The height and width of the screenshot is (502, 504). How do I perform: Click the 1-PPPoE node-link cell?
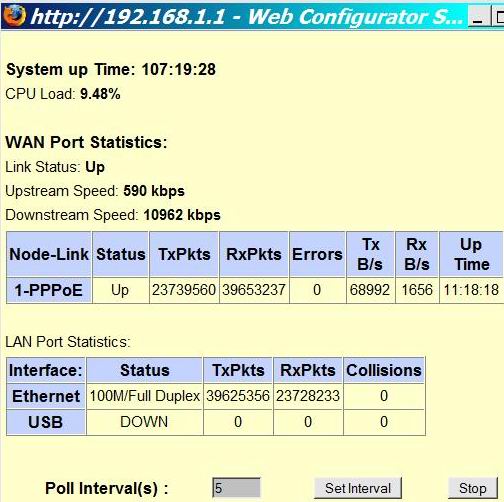[x=49, y=290]
